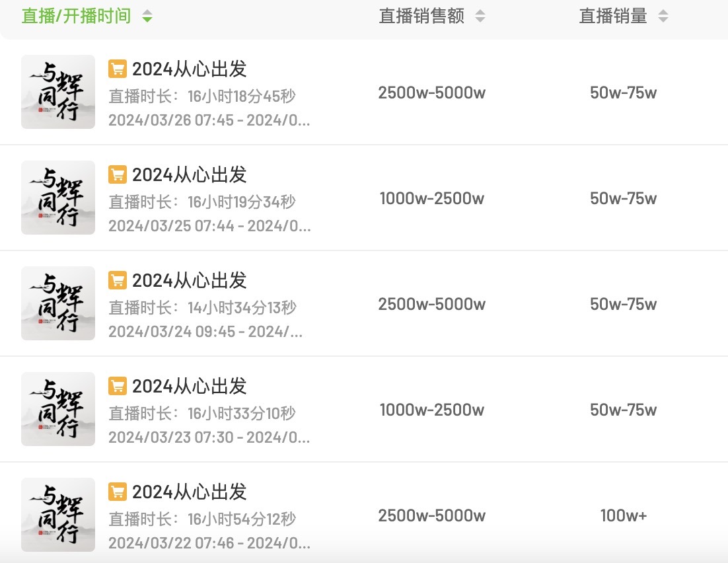Viewport: 728px width, 563px height.
Task: Click shopping cart icon for 03/25 livestream
Action: coord(117,174)
